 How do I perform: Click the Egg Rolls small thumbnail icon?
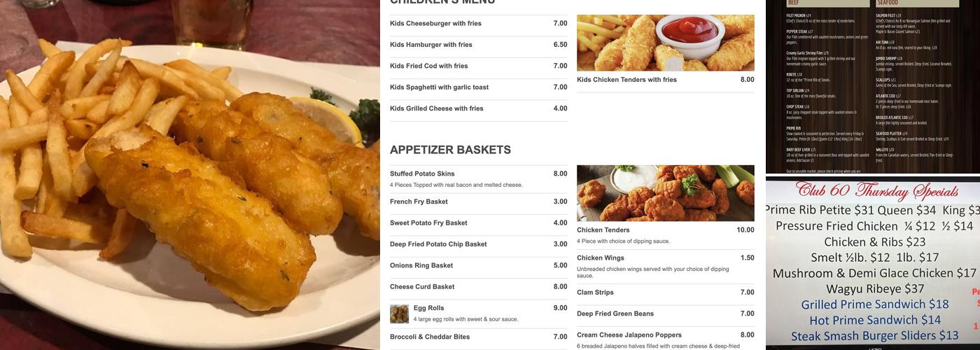pos(399,314)
